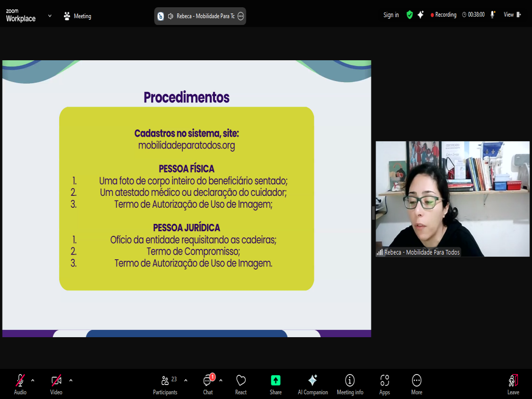This screenshot has height=399, width=532.
Task: Click the green Share screen button
Action: point(275,383)
